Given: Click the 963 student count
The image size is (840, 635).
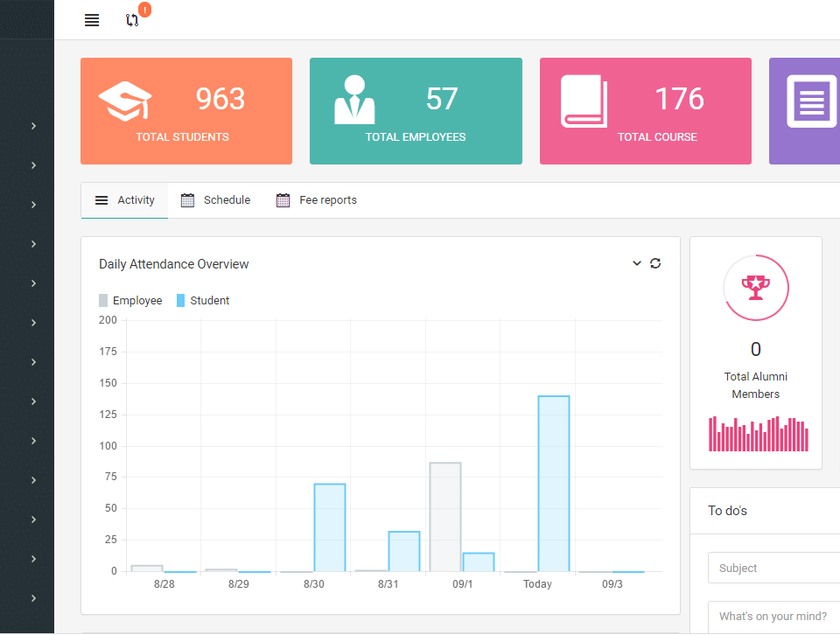Looking at the screenshot, I should [x=220, y=99].
